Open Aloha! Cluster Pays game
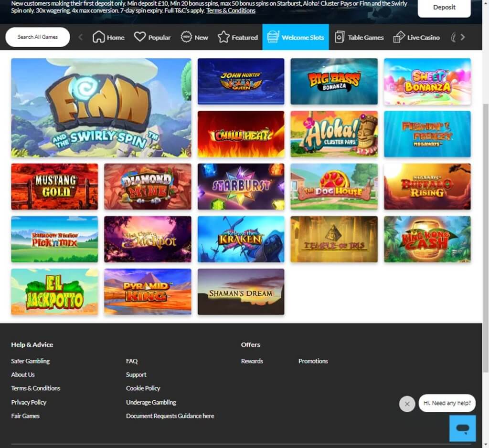The image size is (489, 448). tap(334, 134)
